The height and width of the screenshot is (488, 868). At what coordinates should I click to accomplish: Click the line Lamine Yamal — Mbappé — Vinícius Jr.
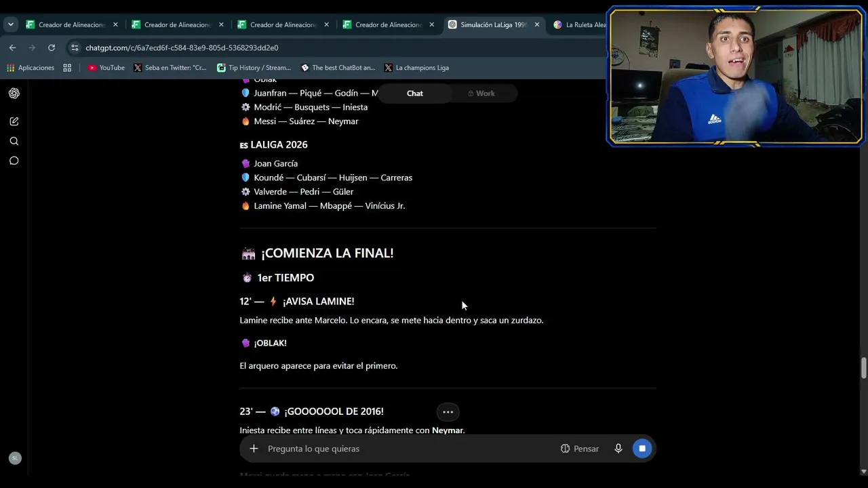329,206
